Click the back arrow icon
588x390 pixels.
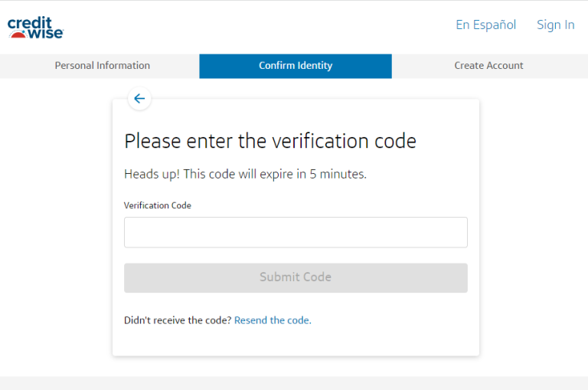pos(139,99)
